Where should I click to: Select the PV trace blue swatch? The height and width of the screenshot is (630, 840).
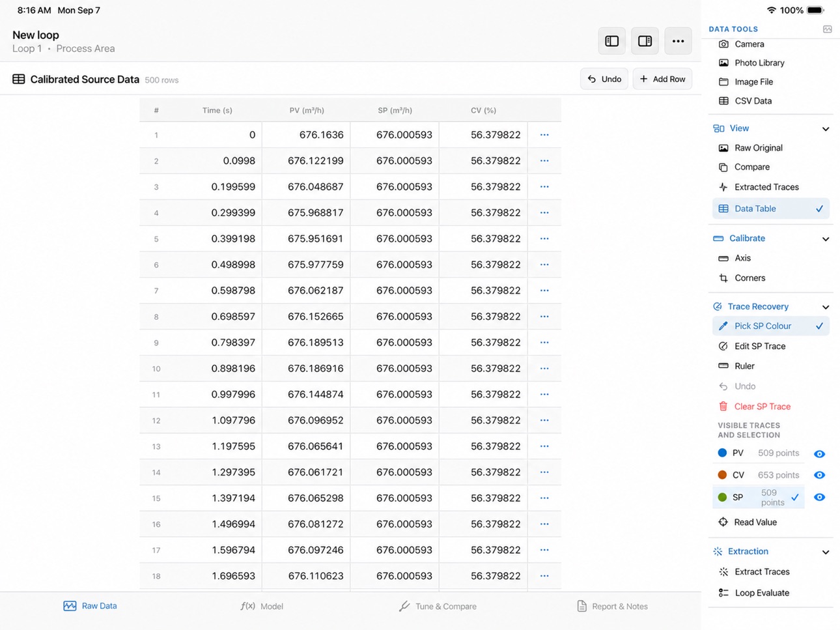722,453
